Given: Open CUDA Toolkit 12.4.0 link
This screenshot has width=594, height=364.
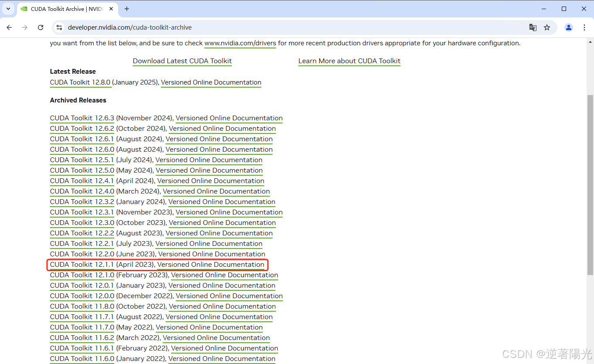Looking at the screenshot, I should [82, 191].
